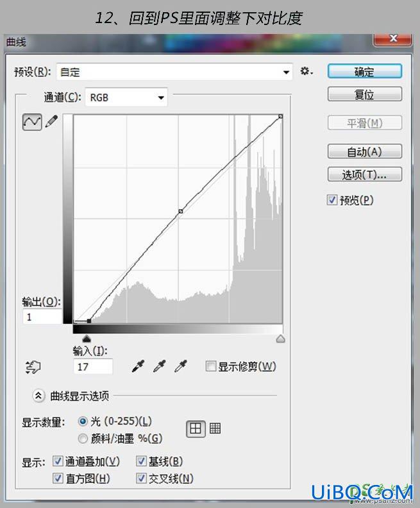The width and height of the screenshot is (420, 508).
Task: Uncheck the 通道叠加(V) option
Action: (58, 461)
